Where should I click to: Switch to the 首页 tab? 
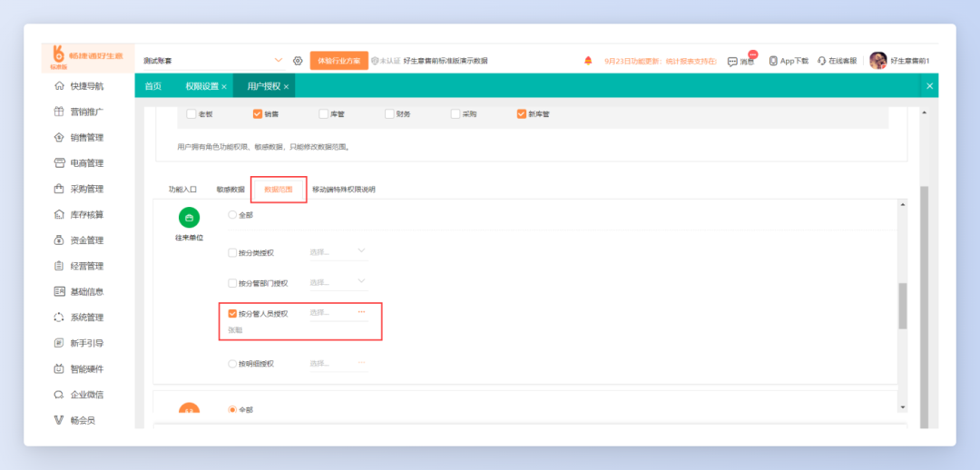pos(153,86)
